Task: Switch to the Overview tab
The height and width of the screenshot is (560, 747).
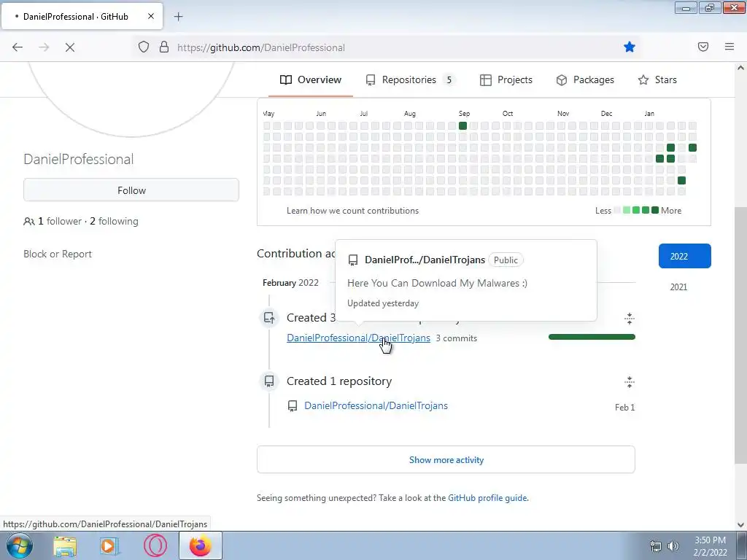Action: tap(311, 79)
